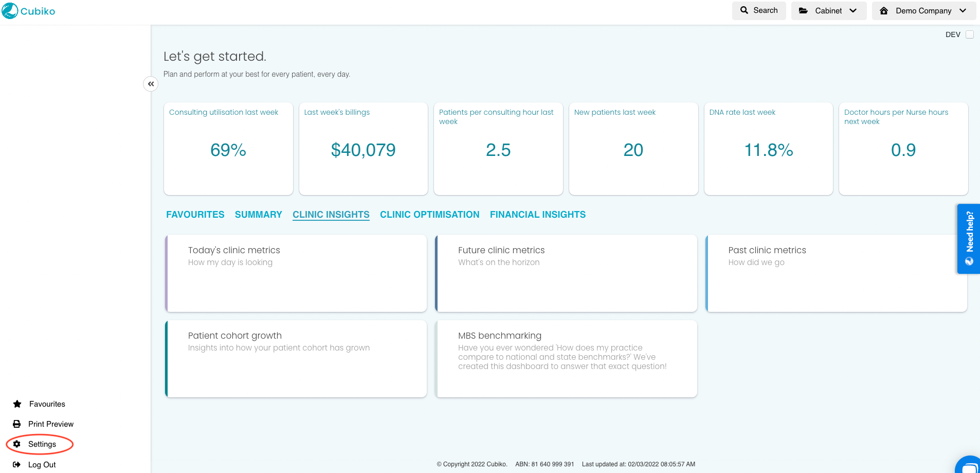Open the MBS benchmarking dashboard card
980x473 pixels.
pos(566,359)
